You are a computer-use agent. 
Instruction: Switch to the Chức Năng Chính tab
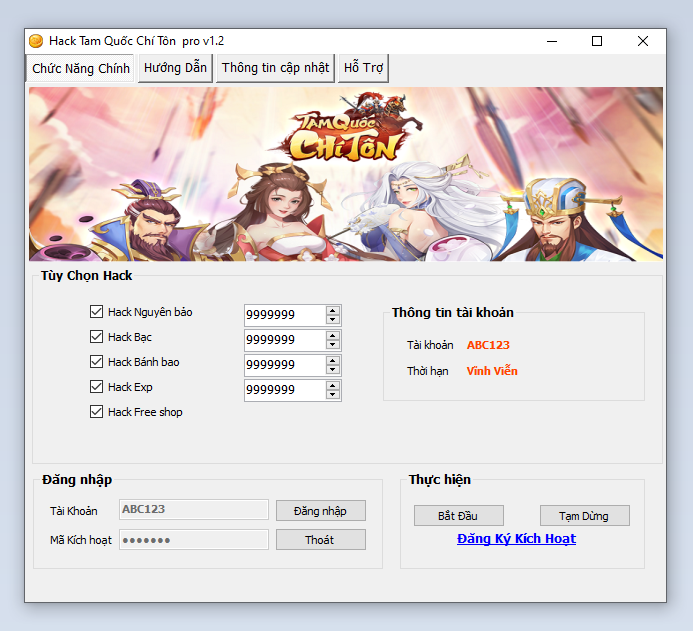(81, 69)
